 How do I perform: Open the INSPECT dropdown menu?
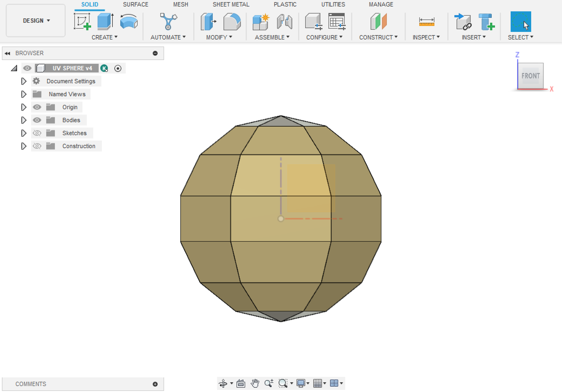[426, 37]
